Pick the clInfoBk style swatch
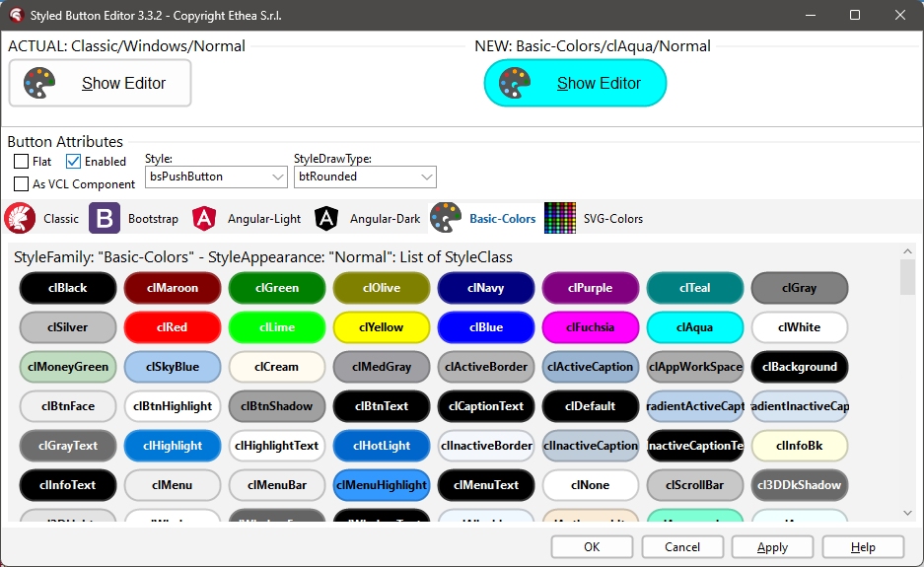Viewport: 924px width, 567px height. (x=800, y=446)
